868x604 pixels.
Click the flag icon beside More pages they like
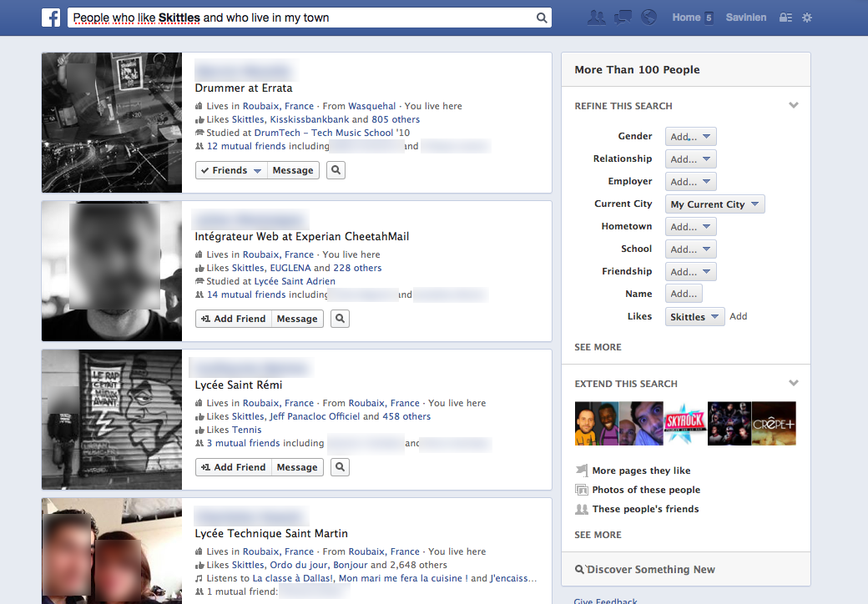(x=581, y=471)
